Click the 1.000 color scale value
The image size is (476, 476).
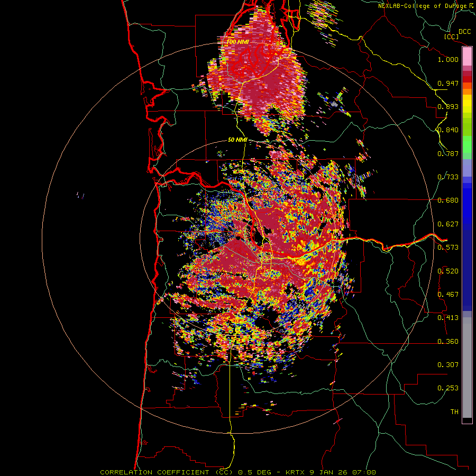click(x=448, y=59)
